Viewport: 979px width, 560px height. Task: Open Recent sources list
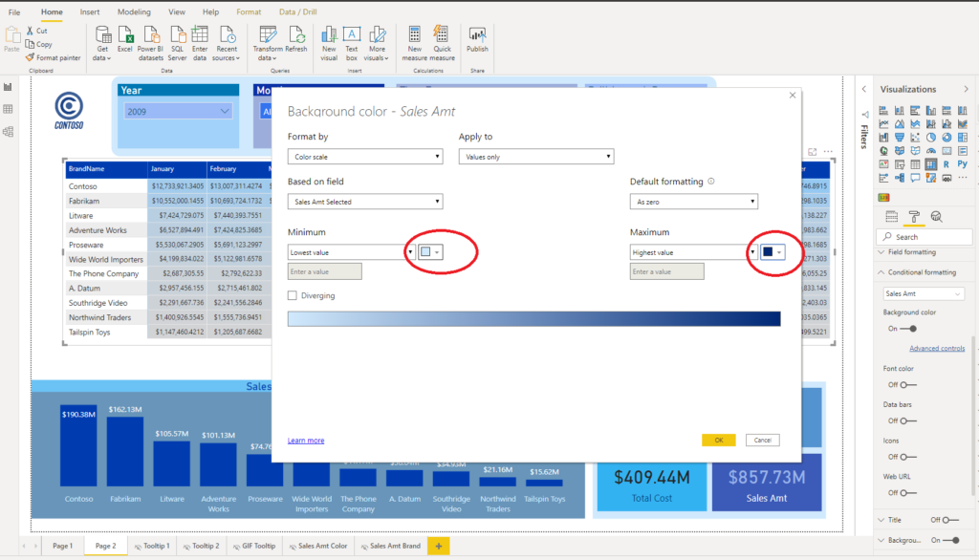[227, 43]
